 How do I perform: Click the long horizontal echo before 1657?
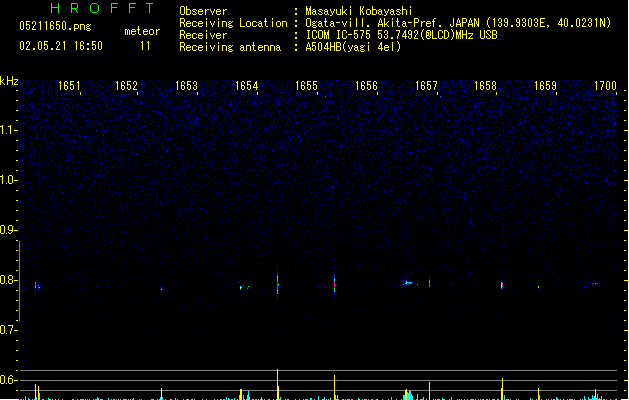pyautogui.click(x=408, y=283)
